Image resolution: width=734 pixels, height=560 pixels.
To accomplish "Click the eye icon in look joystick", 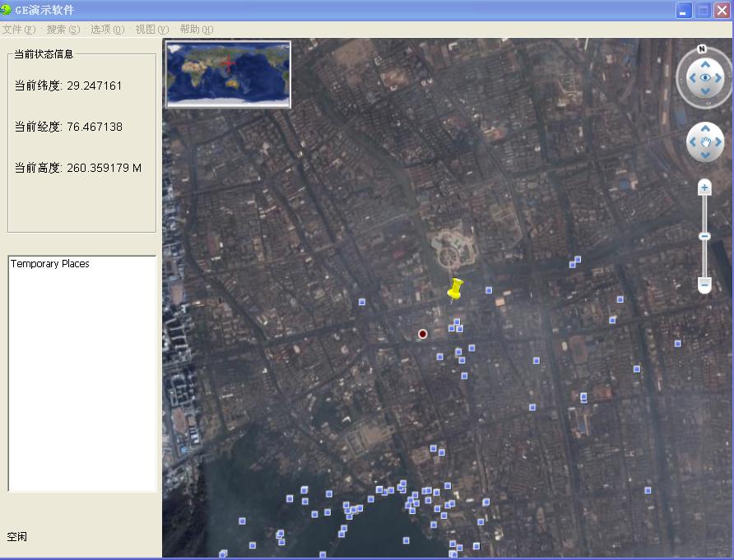I will [705, 78].
